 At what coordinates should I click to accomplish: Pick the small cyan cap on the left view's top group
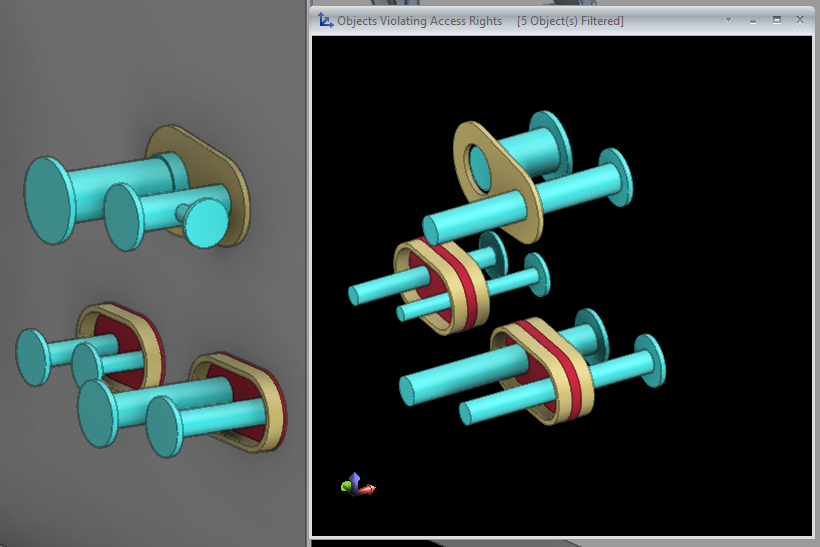[x=208, y=222]
